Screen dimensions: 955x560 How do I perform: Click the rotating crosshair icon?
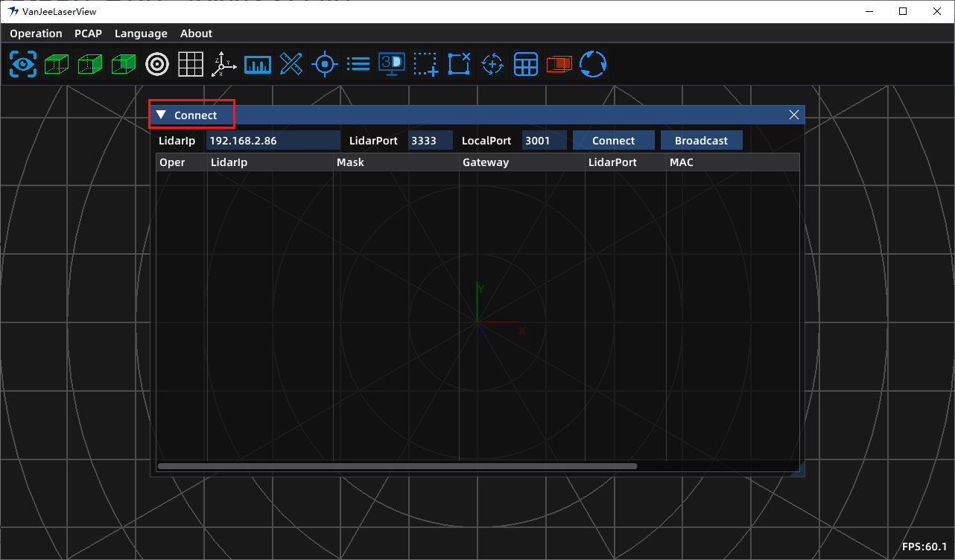click(492, 64)
